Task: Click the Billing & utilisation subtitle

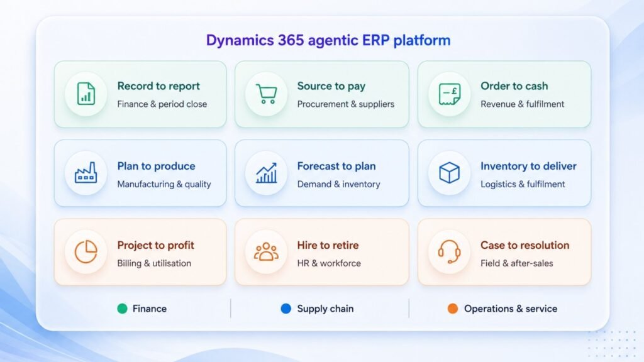Action: [x=154, y=263]
